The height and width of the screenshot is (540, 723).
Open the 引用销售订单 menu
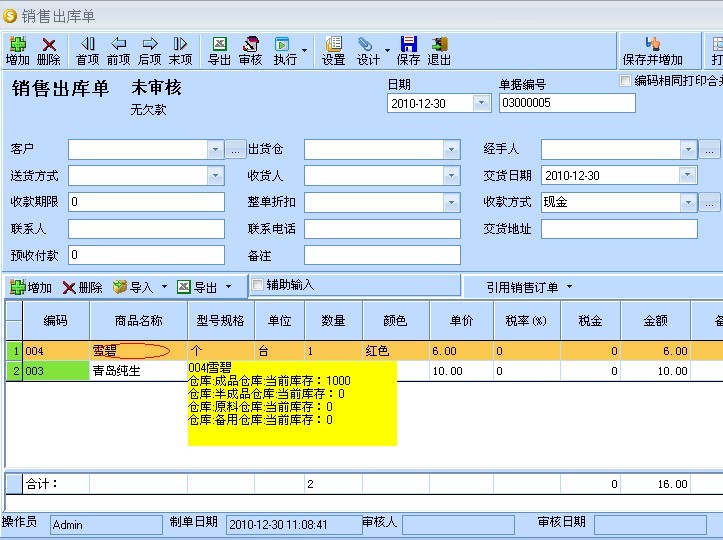pyautogui.click(x=529, y=287)
